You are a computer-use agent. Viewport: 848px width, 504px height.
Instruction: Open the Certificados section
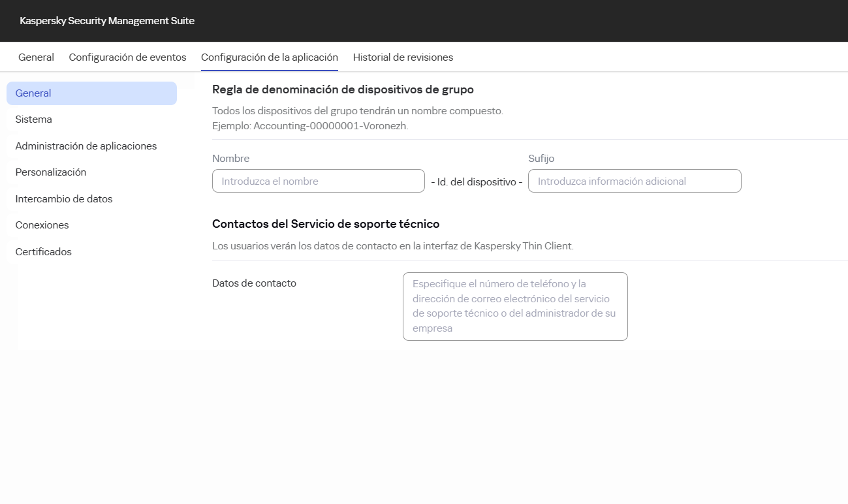pyautogui.click(x=43, y=252)
